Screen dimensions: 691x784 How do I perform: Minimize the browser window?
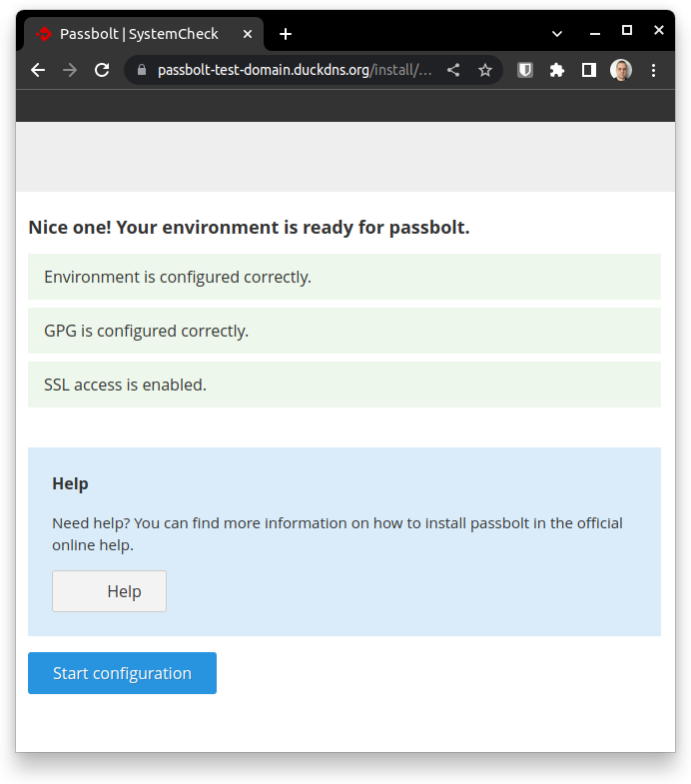(x=595, y=33)
